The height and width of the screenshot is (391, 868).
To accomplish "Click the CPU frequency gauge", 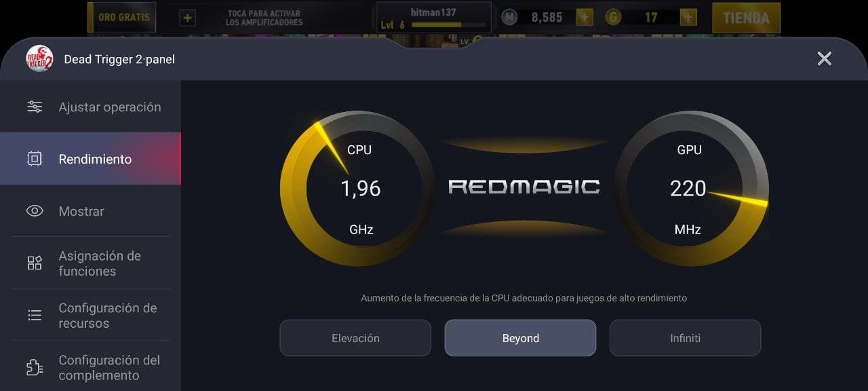I will pyautogui.click(x=357, y=189).
